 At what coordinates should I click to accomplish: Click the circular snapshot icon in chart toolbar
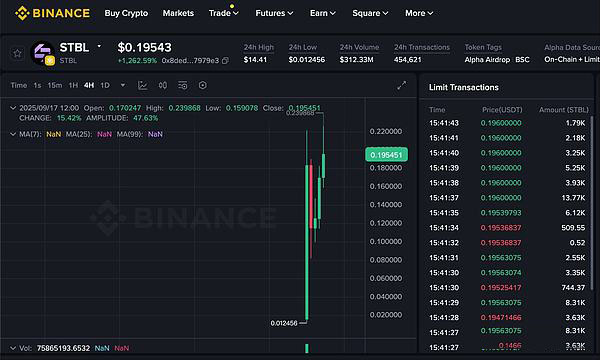point(203,85)
